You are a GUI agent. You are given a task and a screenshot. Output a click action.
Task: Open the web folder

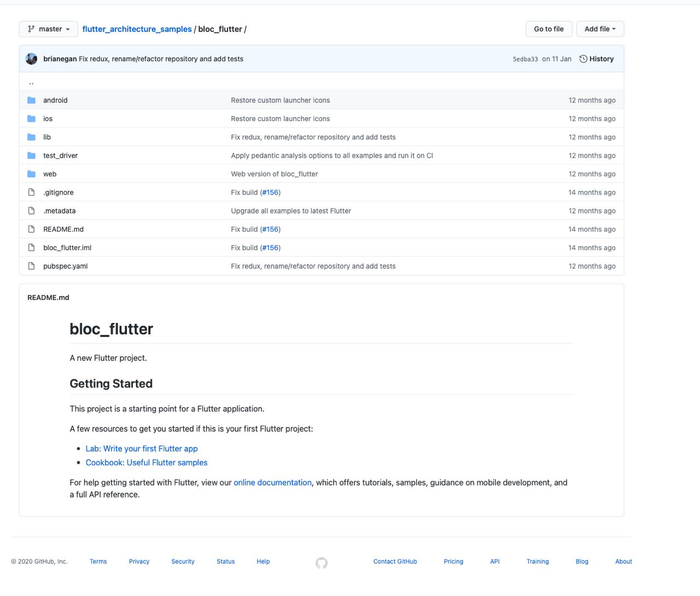click(x=50, y=174)
